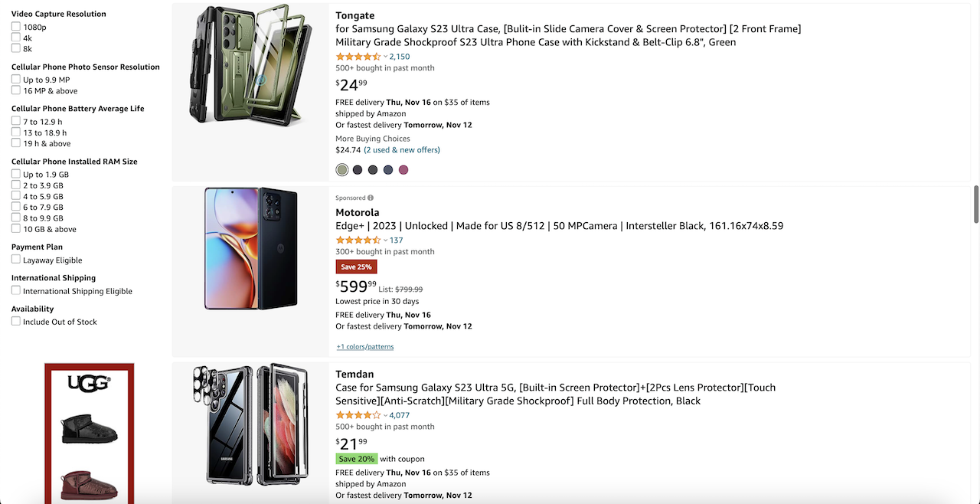
Task: Click the page's vertical scrollbar thumb
Action: [x=975, y=204]
